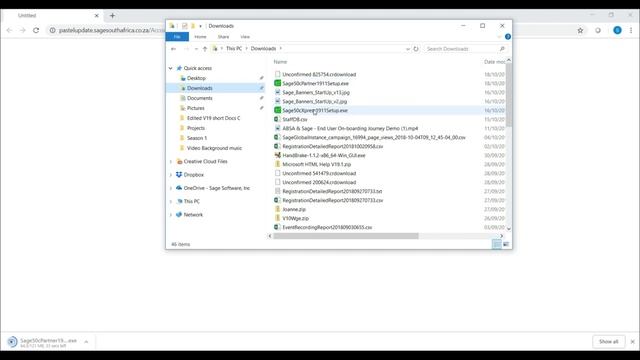
Task: Select Sage50cXpress1911Setup.exe icon
Action: [278, 110]
